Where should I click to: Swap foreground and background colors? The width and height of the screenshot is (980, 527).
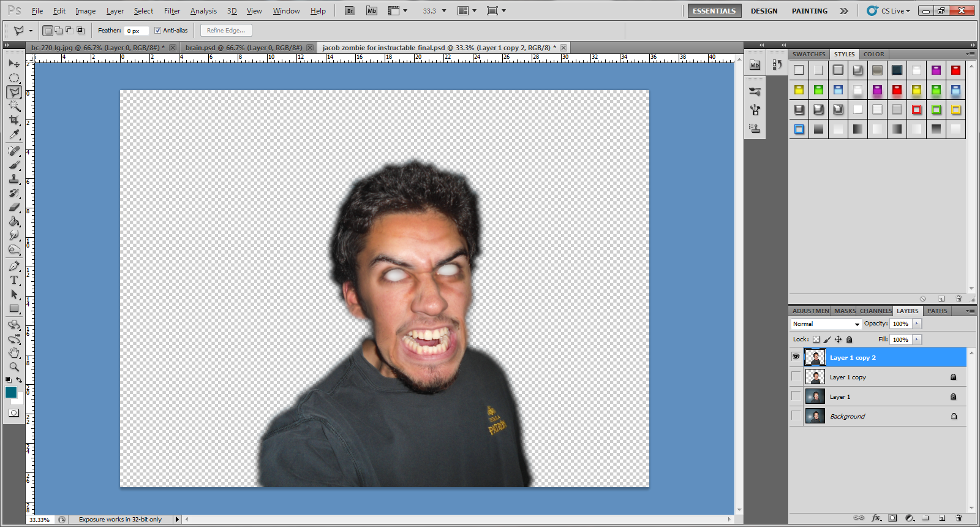click(19, 380)
